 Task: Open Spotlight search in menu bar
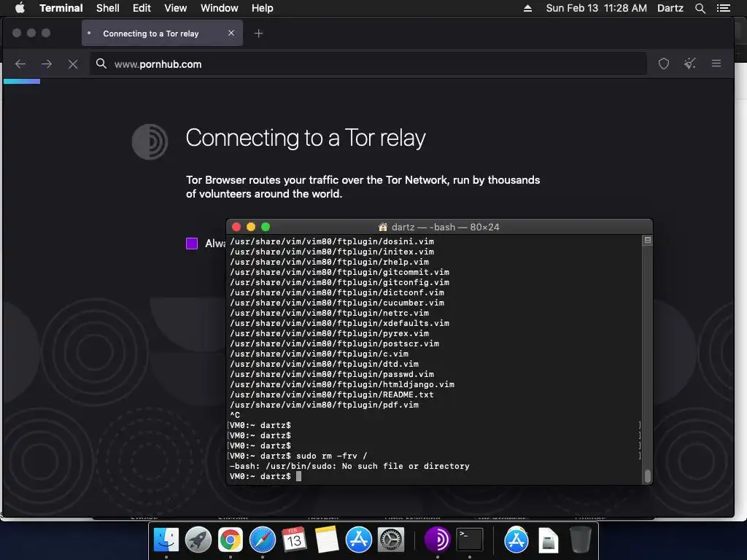tap(700, 8)
